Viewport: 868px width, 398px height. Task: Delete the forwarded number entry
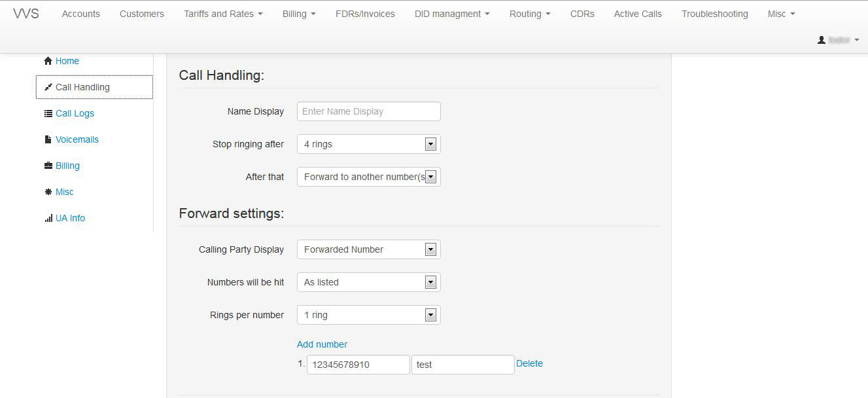click(529, 363)
